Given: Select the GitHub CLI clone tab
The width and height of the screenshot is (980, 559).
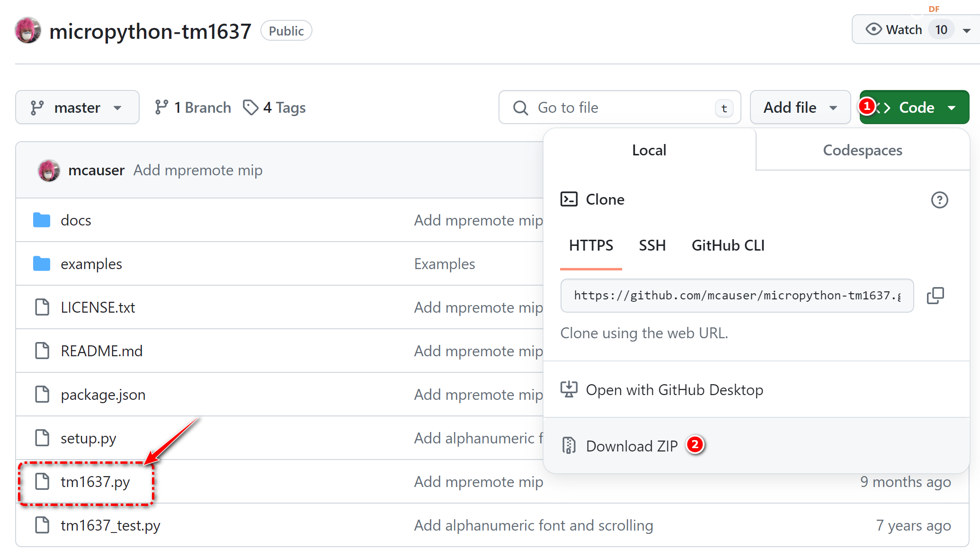Looking at the screenshot, I should (x=728, y=246).
